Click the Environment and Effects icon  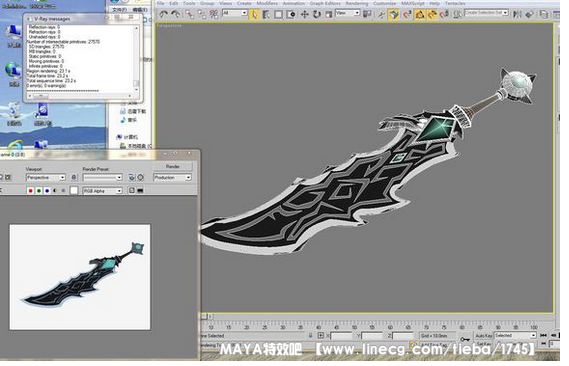pyautogui.click(x=140, y=177)
